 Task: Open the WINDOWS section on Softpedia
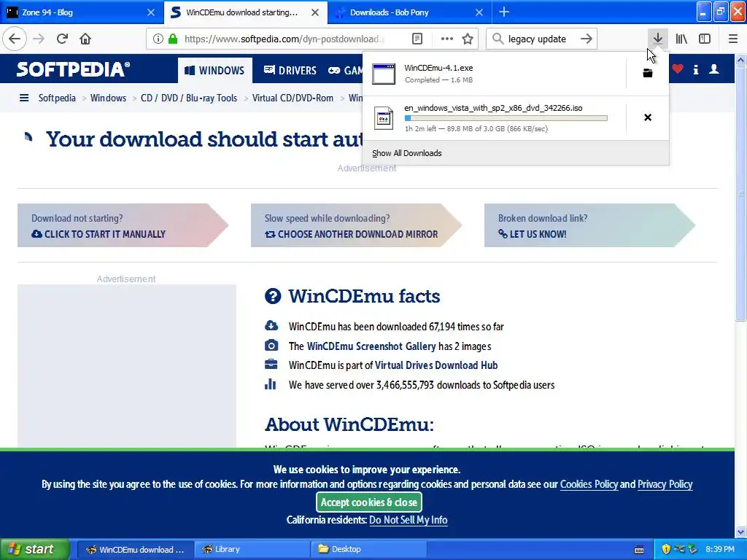pyautogui.click(x=215, y=70)
